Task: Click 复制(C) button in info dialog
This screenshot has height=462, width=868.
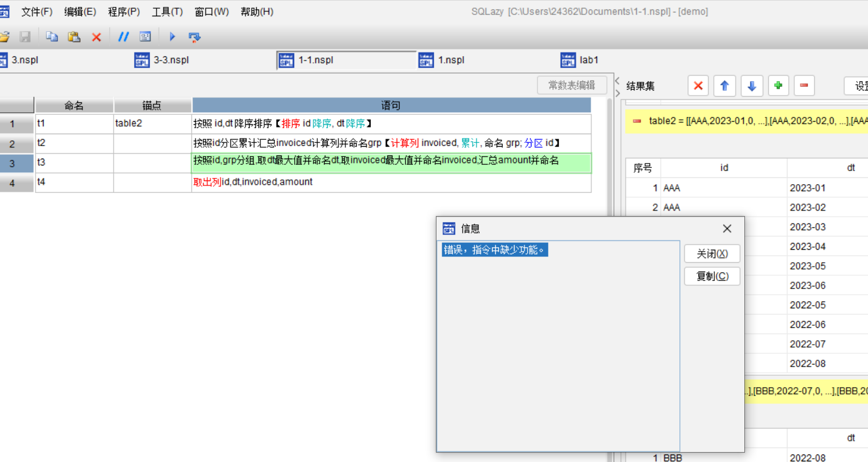Action: (x=712, y=276)
